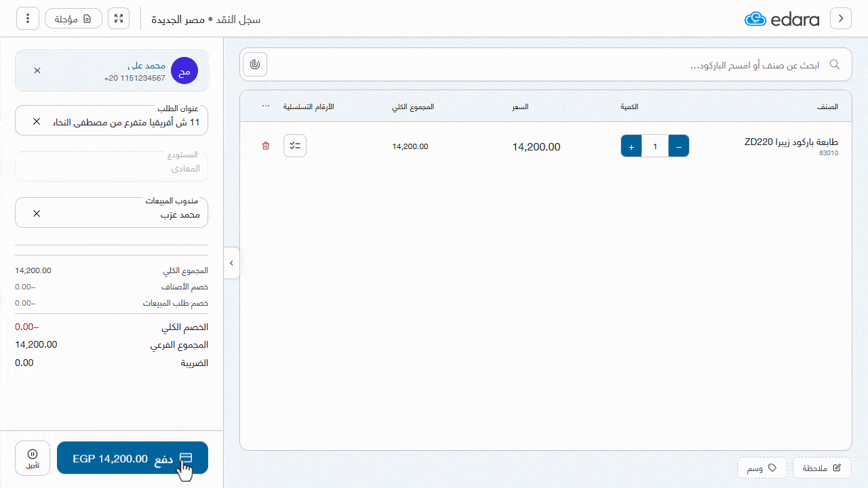The height and width of the screenshot is (488, 868).
Task: Click the edara logo
Action: click(782, 19)
